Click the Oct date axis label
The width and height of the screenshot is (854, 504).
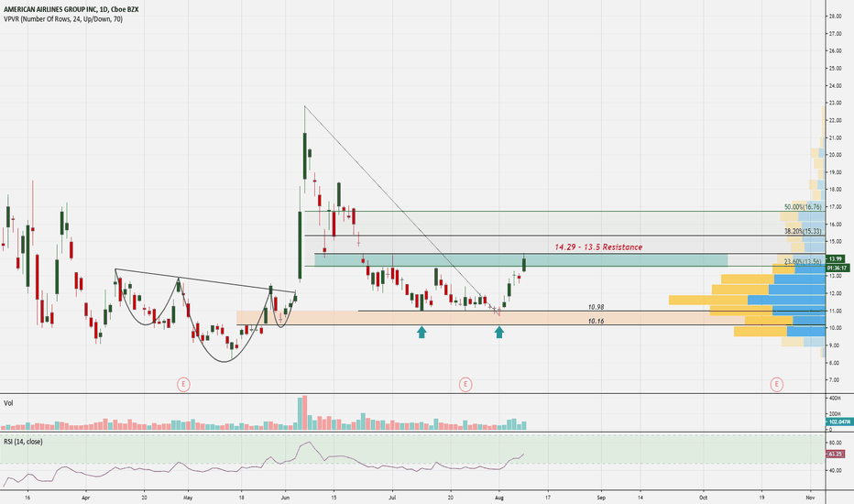(x=703, y=497)
